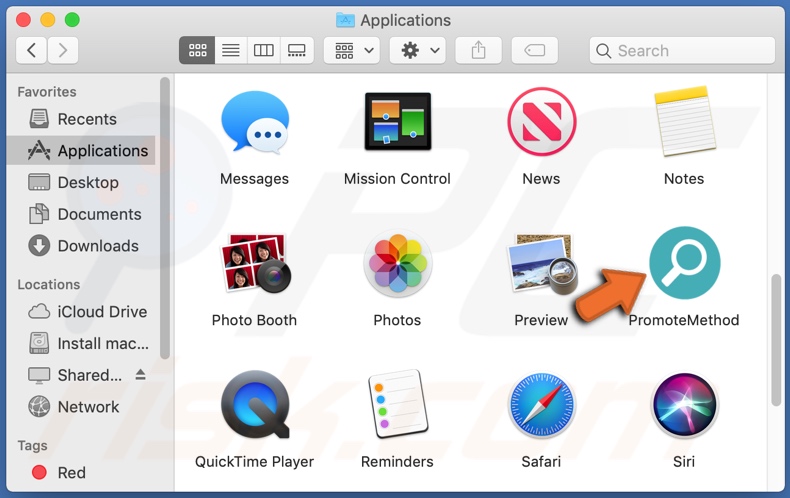Minimize the Finder window
The width and height of the screenshot is (790, 498).
tap(47, 20)
